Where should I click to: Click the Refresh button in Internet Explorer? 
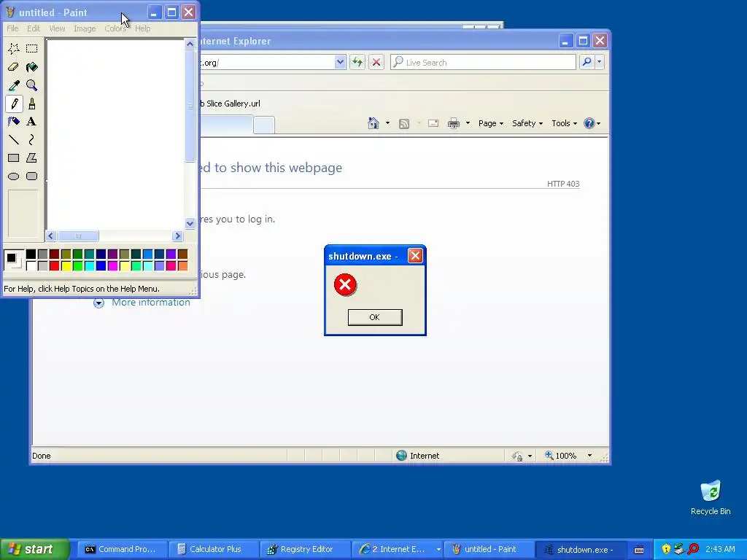point(357,62)
